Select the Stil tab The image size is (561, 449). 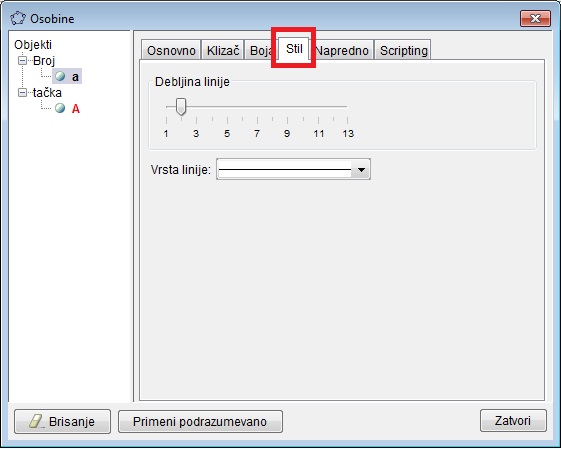click(294, 49)
